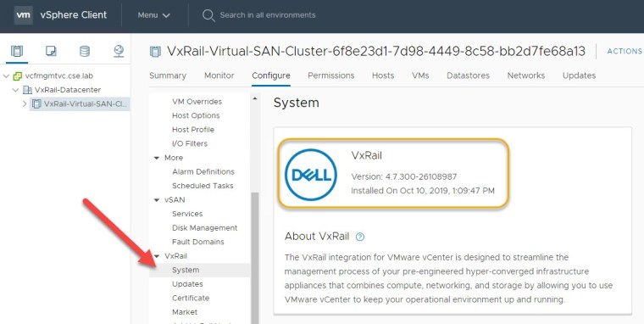Click the vSphere Client title
Image resolution: width=644 pixels, height=324 pixels.
(74, 14)
